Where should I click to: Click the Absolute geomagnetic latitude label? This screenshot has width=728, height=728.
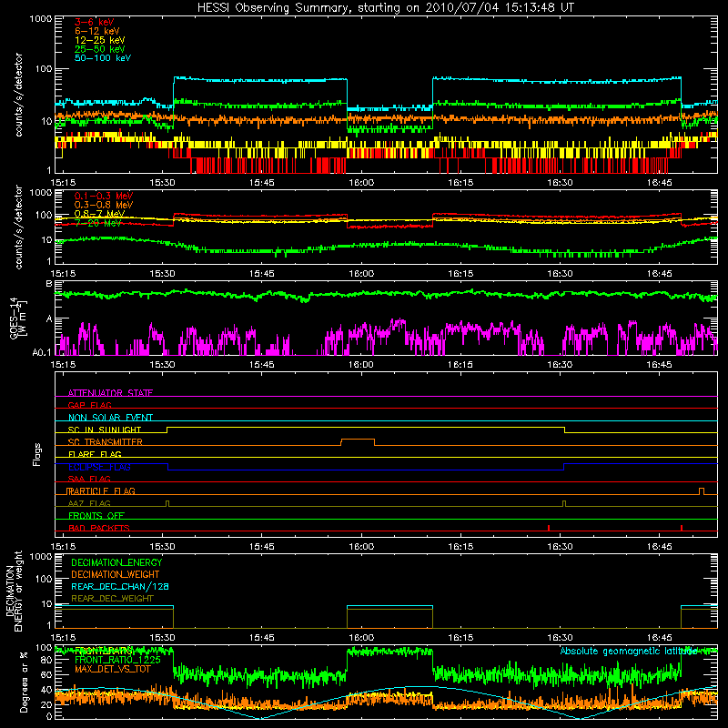[629, 651]
